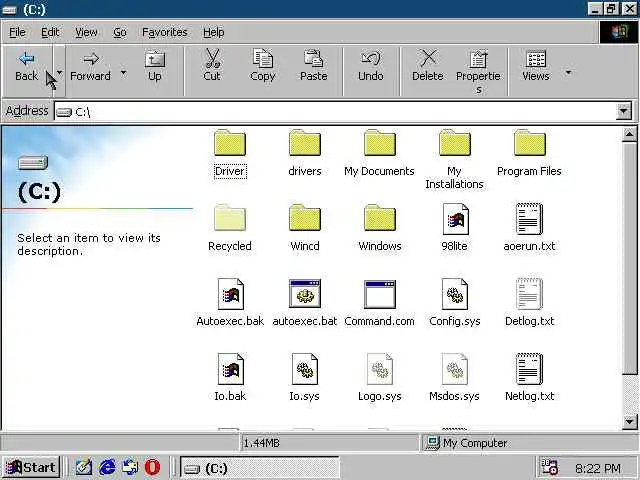Click the Delete toolbar icon
Screen dimensions: 640x480
428,59
